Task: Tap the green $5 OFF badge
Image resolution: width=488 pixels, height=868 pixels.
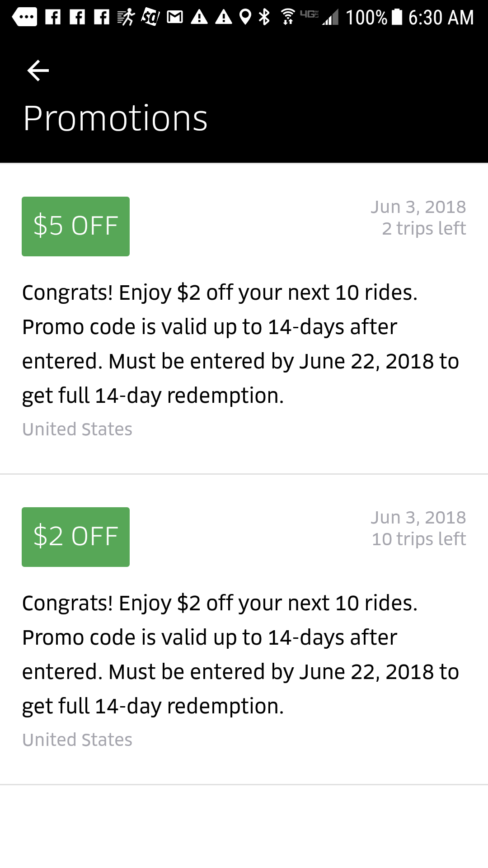Action: [75, 226]
